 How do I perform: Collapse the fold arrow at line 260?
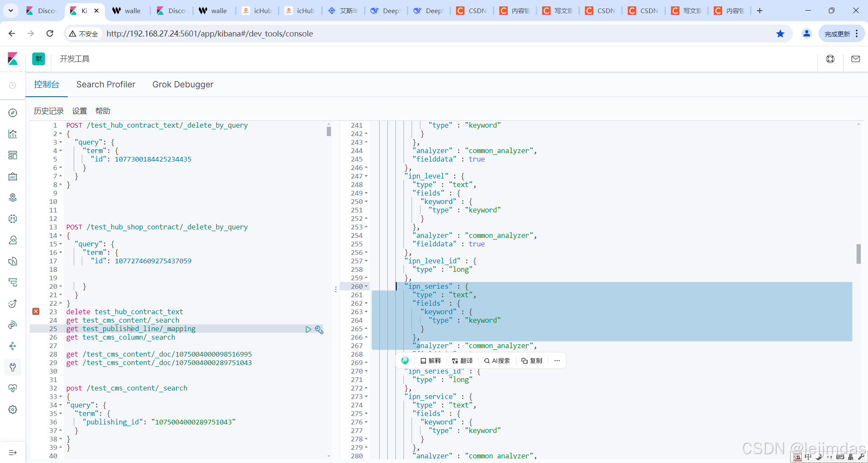point(366,287)
